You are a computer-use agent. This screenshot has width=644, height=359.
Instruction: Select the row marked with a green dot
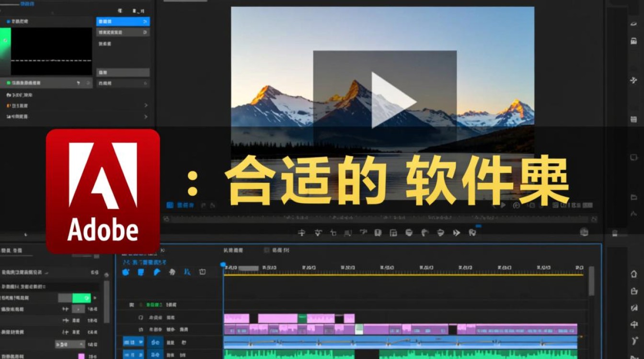pos(47,83)
